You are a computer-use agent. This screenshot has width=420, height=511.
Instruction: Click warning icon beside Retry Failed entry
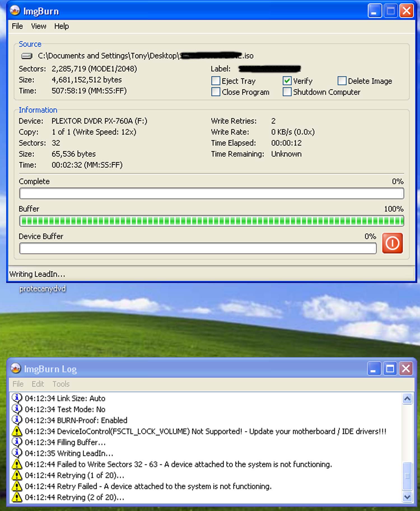click(17, 486)
